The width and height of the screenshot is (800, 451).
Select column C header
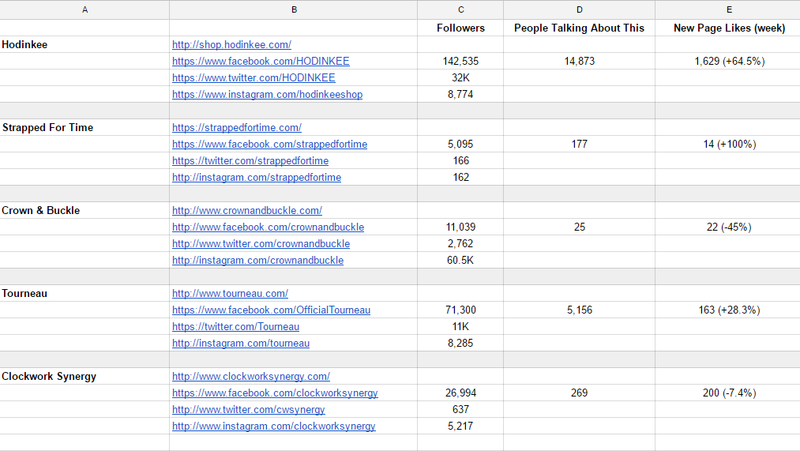tap(461, 10)
